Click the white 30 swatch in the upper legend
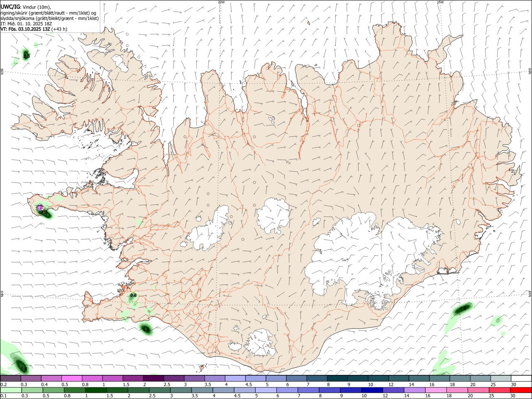The height and width of the screenshot is (399, 532). (521, 379)
